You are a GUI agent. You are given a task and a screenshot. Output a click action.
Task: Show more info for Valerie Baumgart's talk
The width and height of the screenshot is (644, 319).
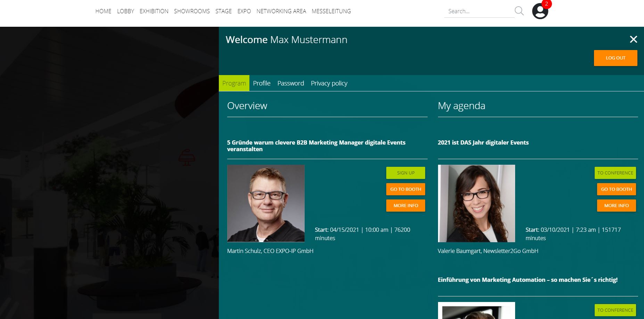click(616, 205)
